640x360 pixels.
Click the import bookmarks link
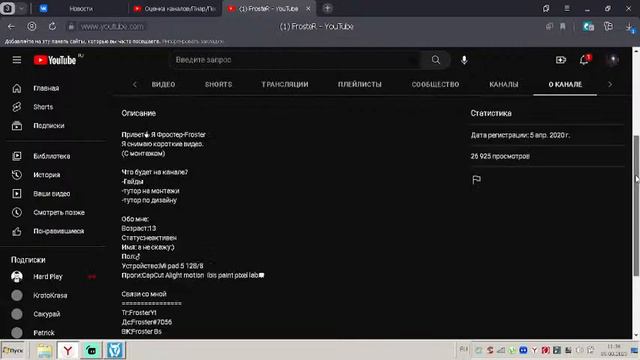pos(193,41)
